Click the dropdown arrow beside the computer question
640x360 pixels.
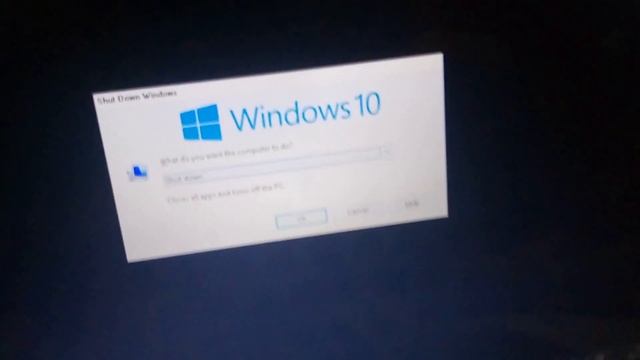386,152
